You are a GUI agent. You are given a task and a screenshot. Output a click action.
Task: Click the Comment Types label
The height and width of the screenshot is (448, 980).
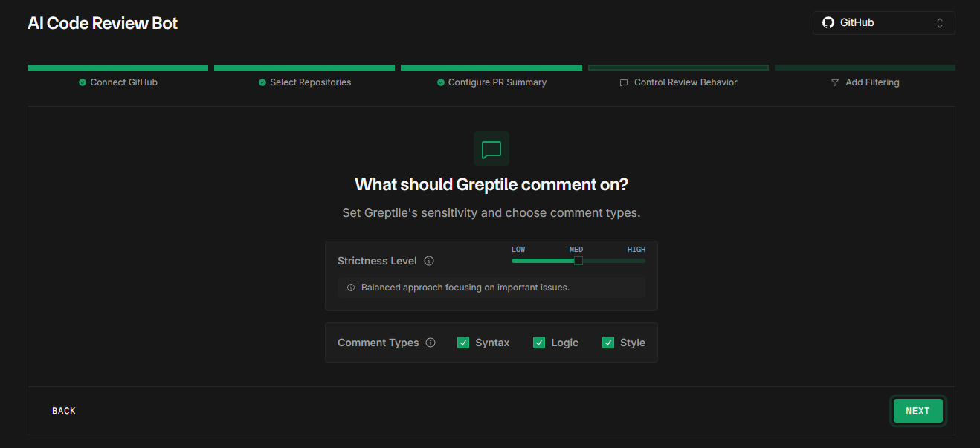tap(378, 343)
